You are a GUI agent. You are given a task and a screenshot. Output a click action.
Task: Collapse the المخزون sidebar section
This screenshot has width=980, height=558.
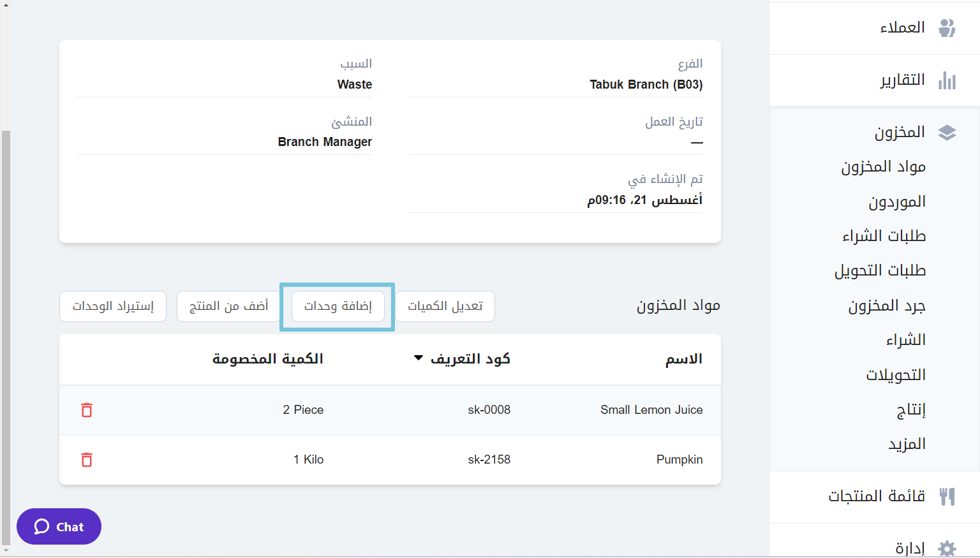(x=903, y=131)
